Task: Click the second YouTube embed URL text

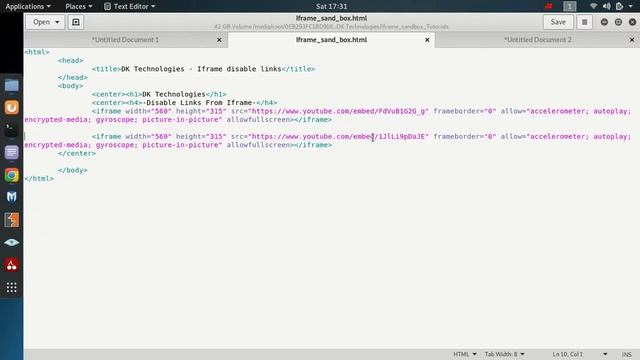Action: click(x=338, y=136)
